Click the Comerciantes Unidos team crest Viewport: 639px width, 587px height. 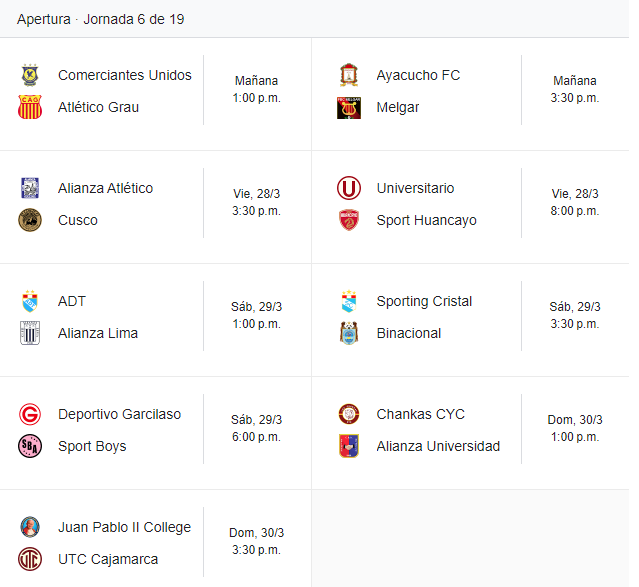click(x=30, y=75)
